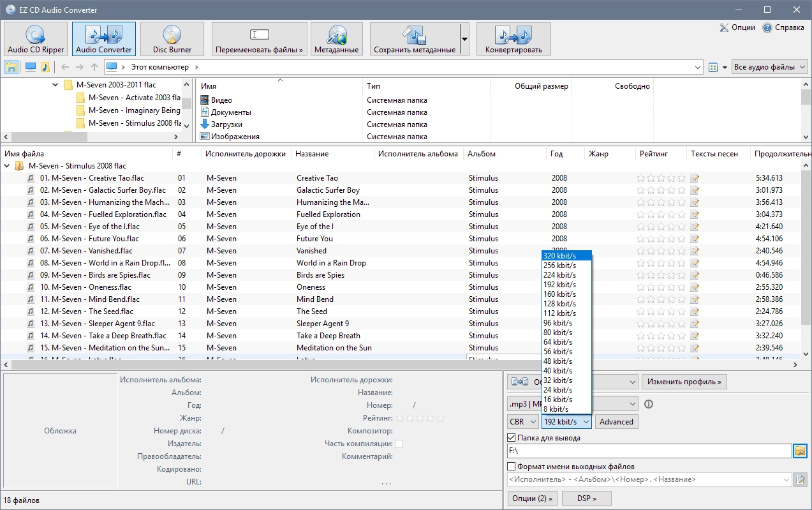812x510 pixels.
Task: Navigate forward with the right arrow
Action: click(x=80, y=67)
